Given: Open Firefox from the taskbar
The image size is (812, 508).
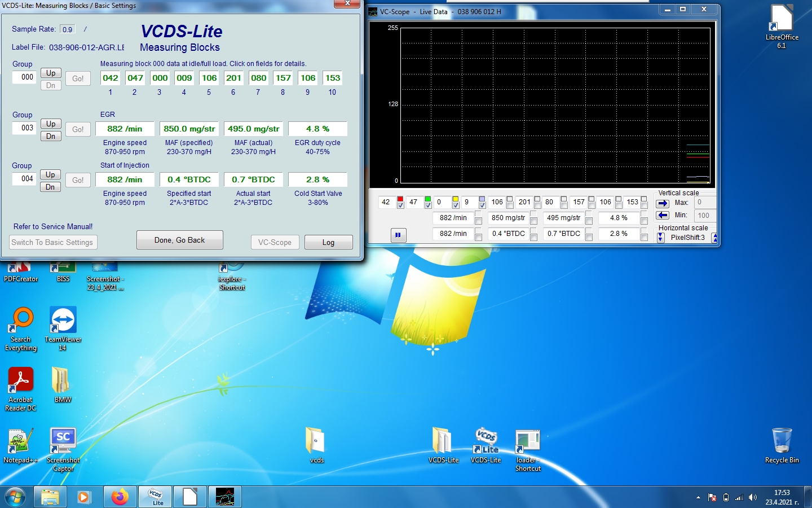Looking at the screenshot, I should point(120,497).
